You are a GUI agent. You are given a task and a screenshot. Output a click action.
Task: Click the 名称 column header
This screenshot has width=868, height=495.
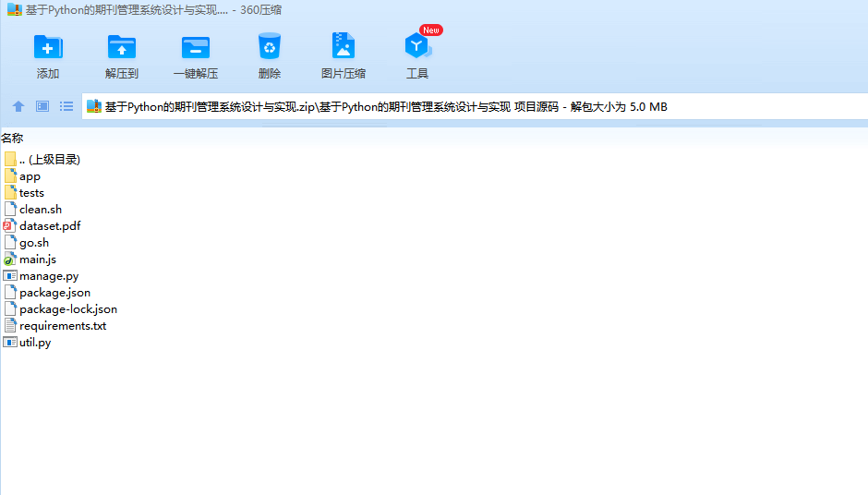12,138
